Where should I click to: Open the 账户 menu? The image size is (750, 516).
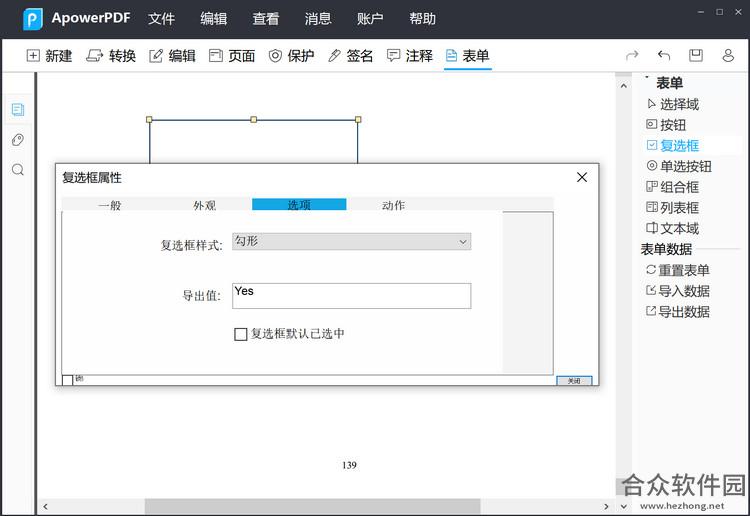(370, 19)
